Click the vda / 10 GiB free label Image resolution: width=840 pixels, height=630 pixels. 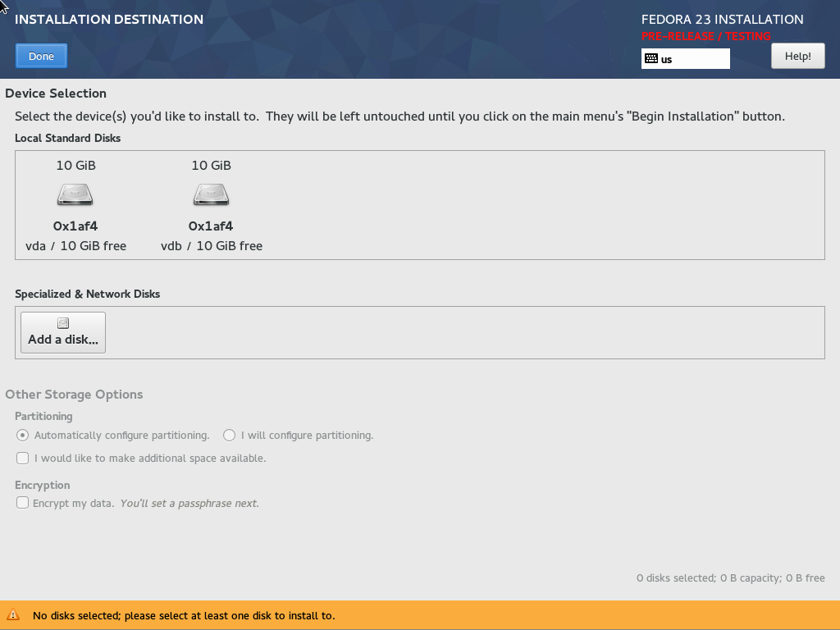(x=76, y=246)
